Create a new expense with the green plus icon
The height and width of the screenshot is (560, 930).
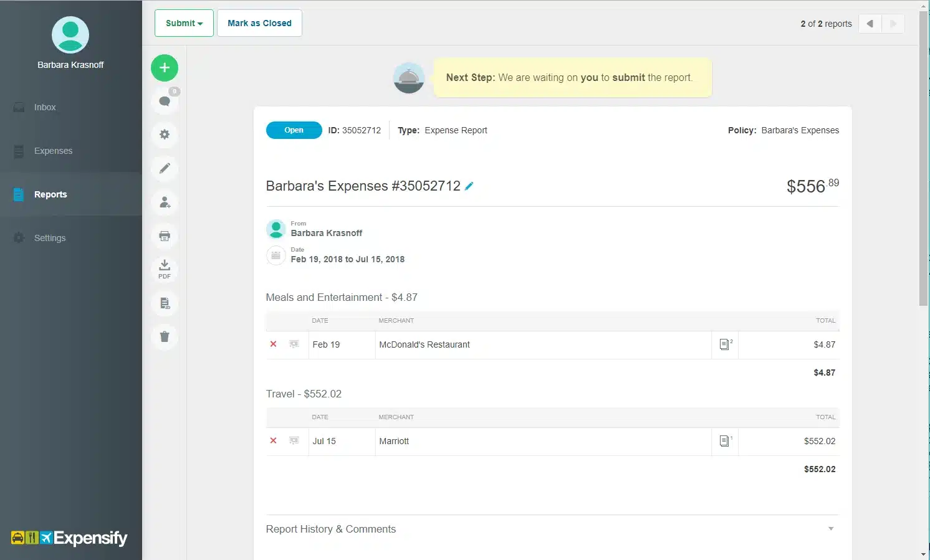coord(164,68)
